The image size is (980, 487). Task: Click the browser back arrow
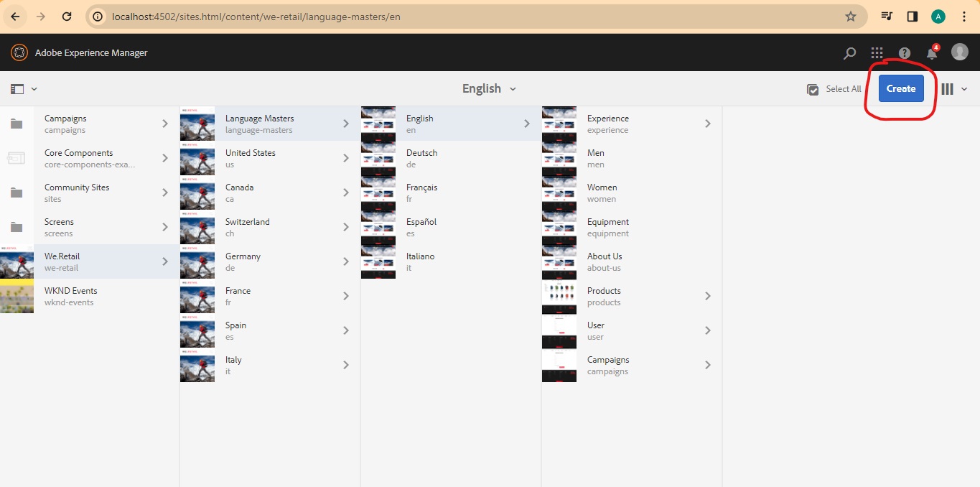click(x=15, y=16)
